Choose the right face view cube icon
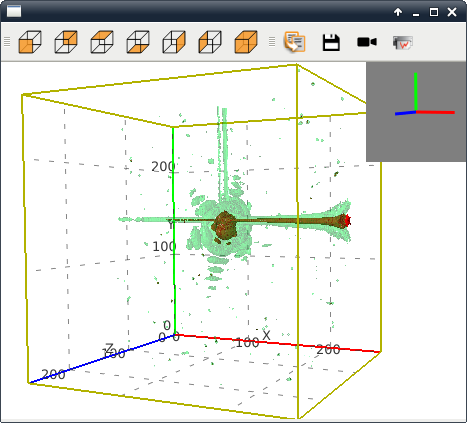 coord(174,42)
